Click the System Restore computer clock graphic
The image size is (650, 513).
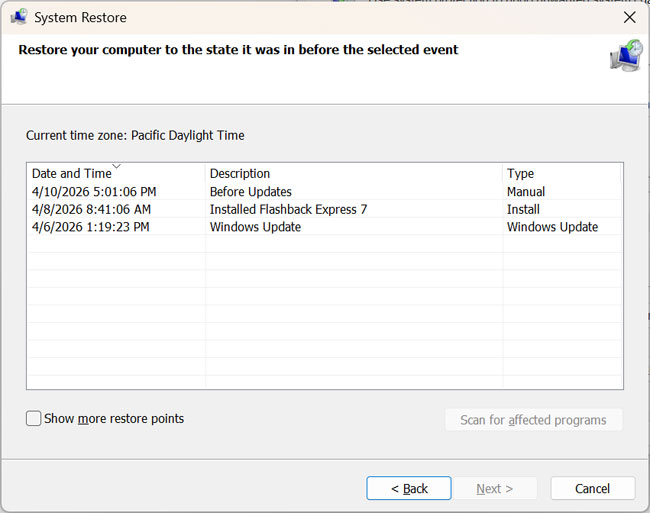pyautogui.click(x=626, y=55)
